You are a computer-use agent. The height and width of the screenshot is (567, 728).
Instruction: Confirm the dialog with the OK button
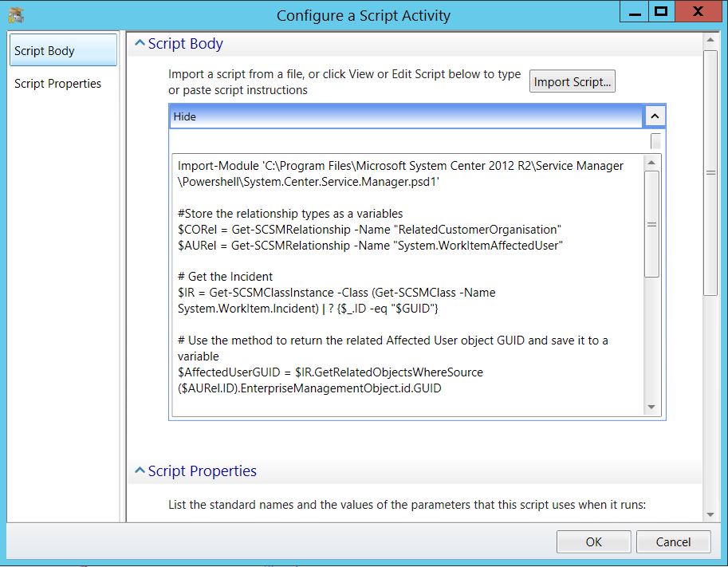coord(593,541)
